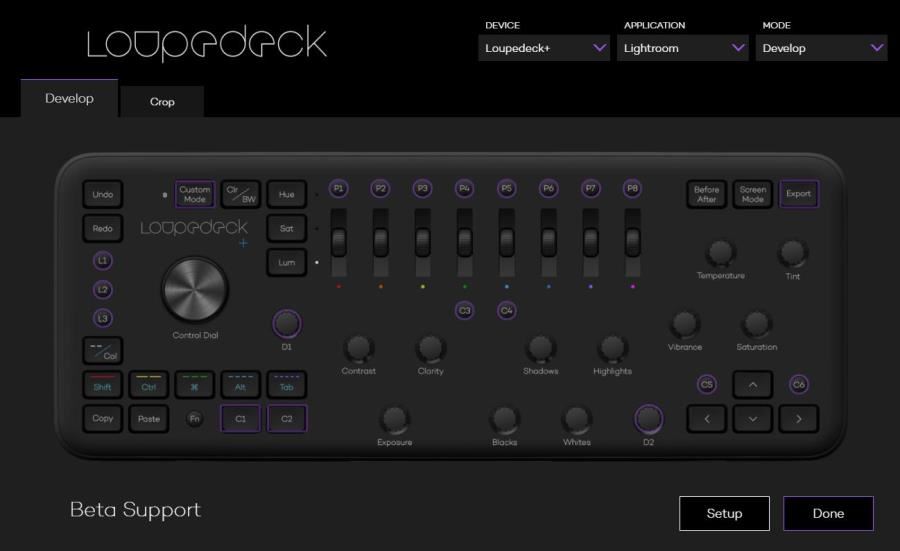The height and width of the screenshot is (551, 900).
Task: Select the Blacks knob
Action: pos(504,420)
